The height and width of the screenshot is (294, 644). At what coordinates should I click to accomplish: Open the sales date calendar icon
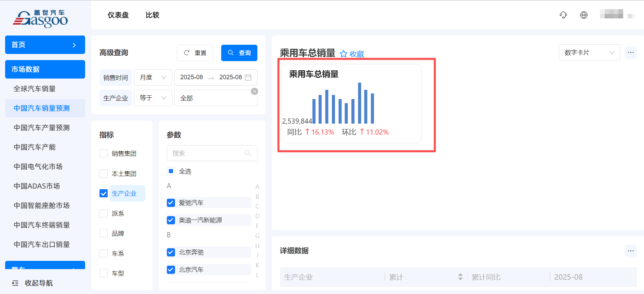248,78
